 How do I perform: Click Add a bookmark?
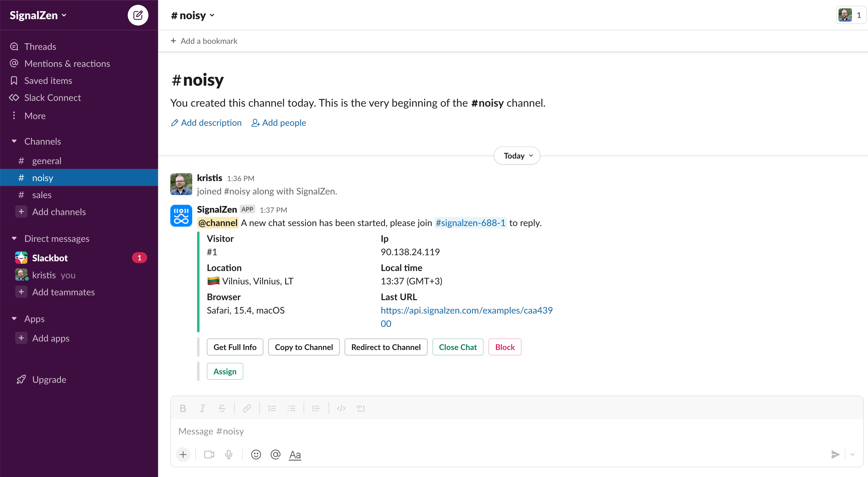204,41
